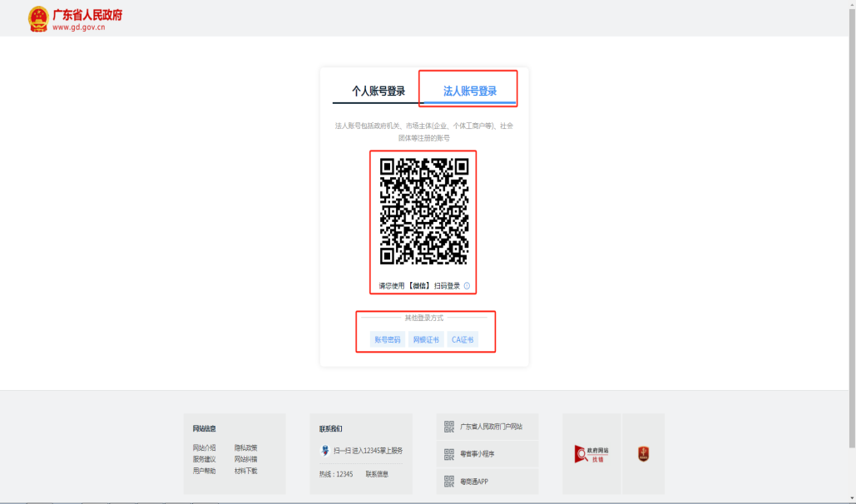This screenshot has height=504, width=856.
Task: Choose 账号密码 login method
Action: (388, 339)
